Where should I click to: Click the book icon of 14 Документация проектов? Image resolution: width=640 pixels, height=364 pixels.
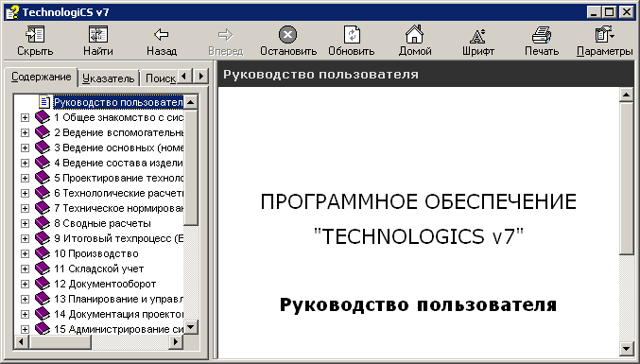(x=42, y=314)
